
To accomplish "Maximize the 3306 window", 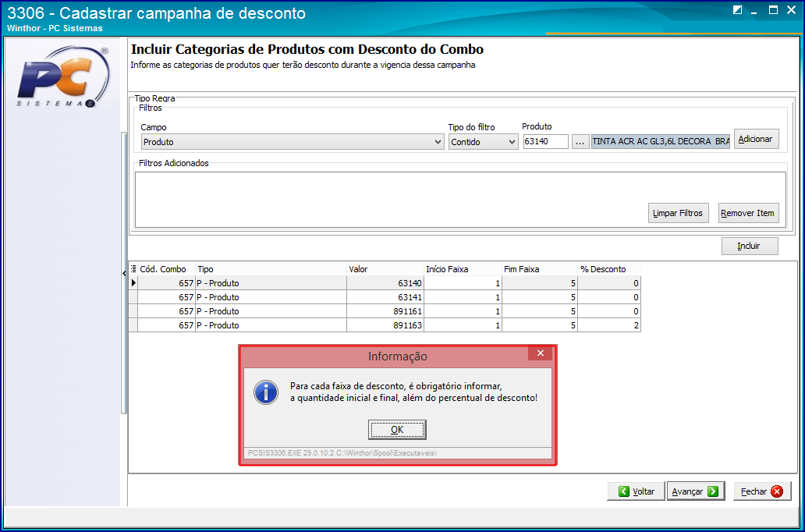I will click(773, 10).
